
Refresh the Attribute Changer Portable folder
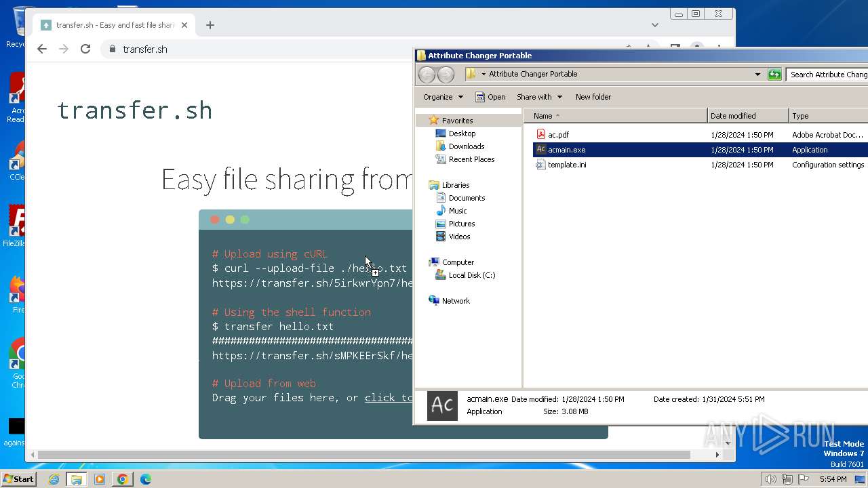tap(774, 75)
